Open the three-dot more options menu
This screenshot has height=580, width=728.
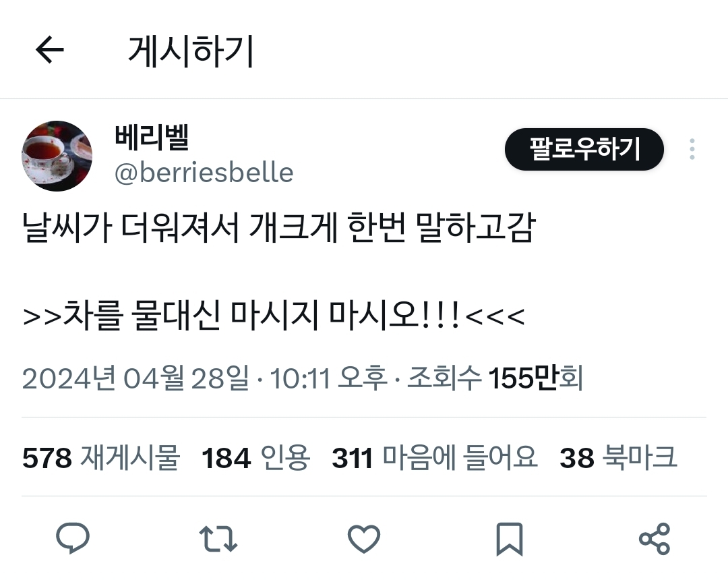point(692,149)
